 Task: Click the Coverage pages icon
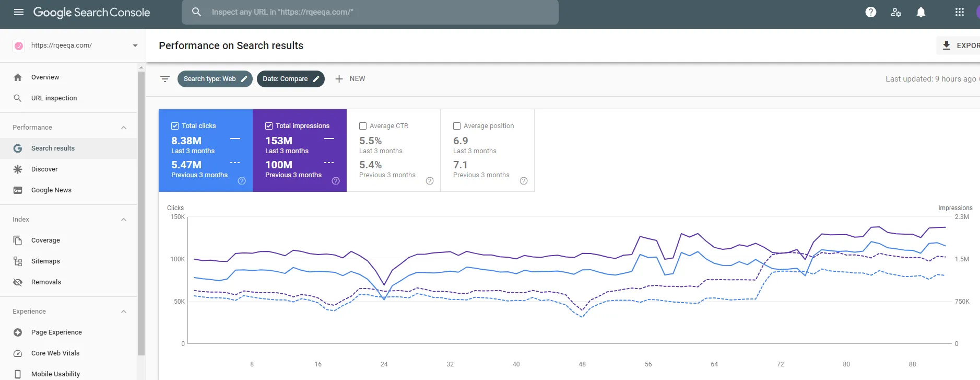tap(18, 240)
